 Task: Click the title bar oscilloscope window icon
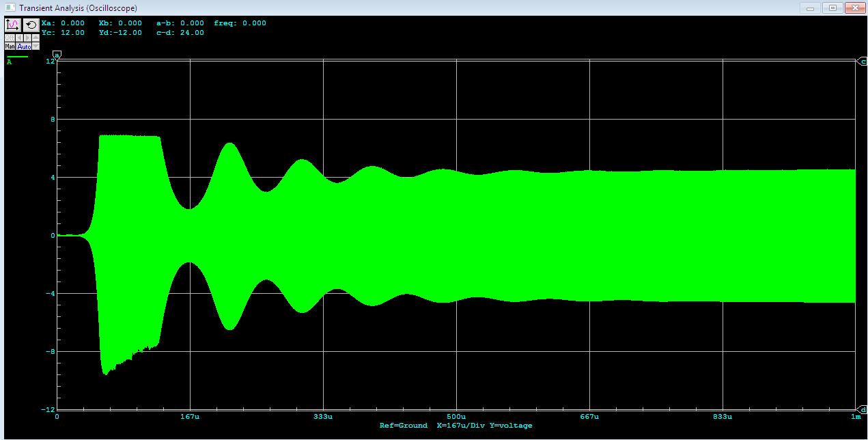[10, 8]
